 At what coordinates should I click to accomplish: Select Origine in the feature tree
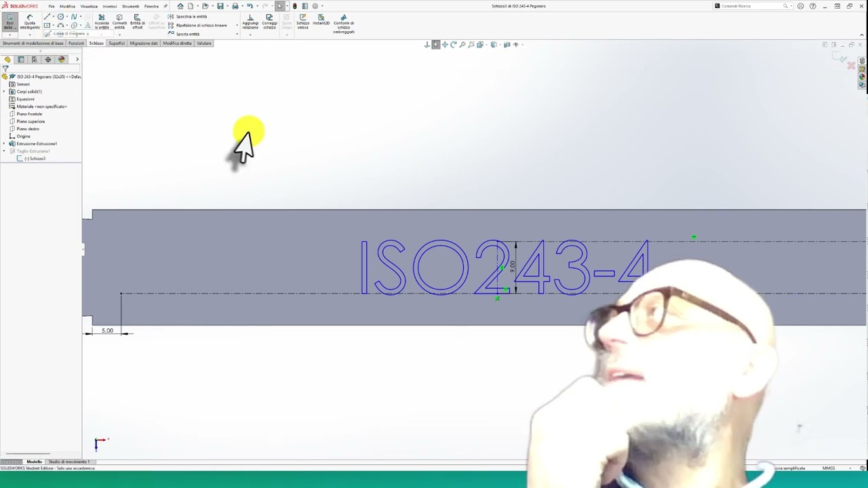(23, 136)
